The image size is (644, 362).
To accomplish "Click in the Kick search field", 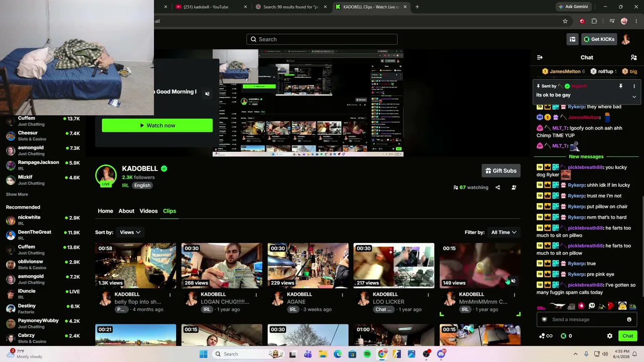I will pos(322,39).
